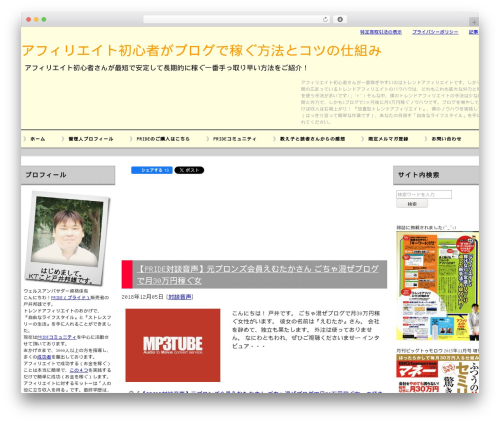Click the site search keyword input field
Viewport: 500px width, 423px height.
point(424,194)
